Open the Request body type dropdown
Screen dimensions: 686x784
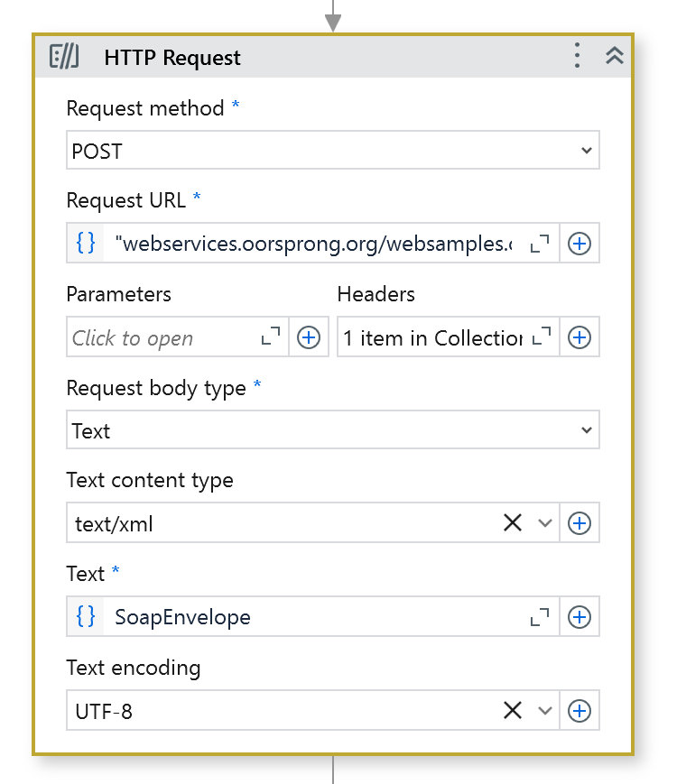pyautogui.click(x=332, y=430)
